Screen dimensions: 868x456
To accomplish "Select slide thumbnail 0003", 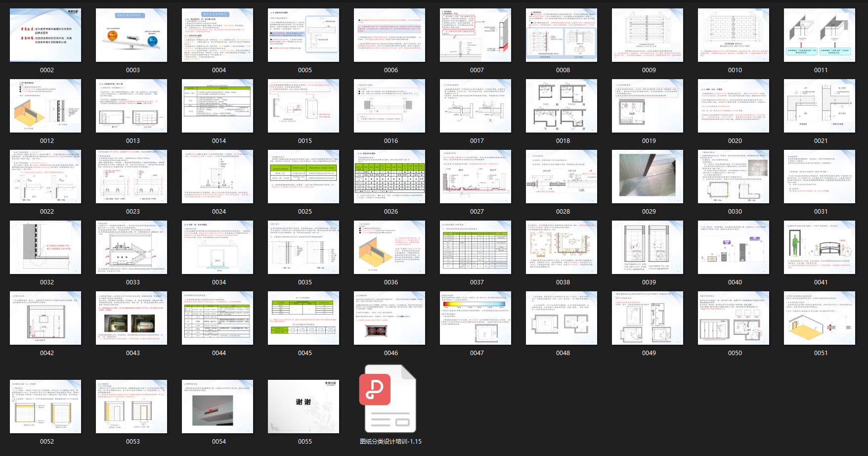I will click(x=131, y=35).
